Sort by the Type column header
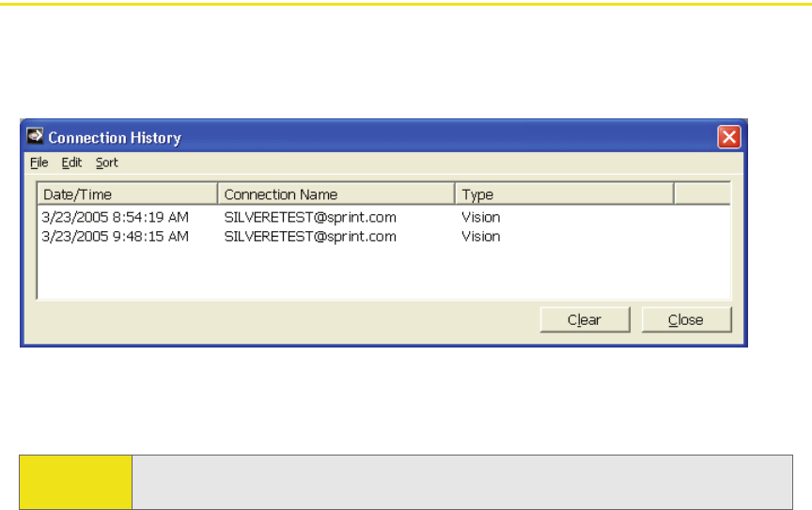The width and height of the screenshot is (812, 510). (x=565, y=194)
